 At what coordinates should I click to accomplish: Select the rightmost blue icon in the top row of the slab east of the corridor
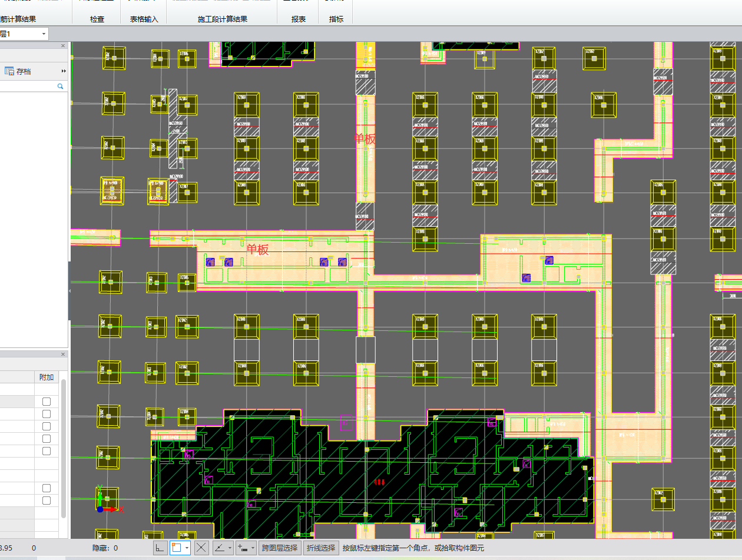point(549,260)
